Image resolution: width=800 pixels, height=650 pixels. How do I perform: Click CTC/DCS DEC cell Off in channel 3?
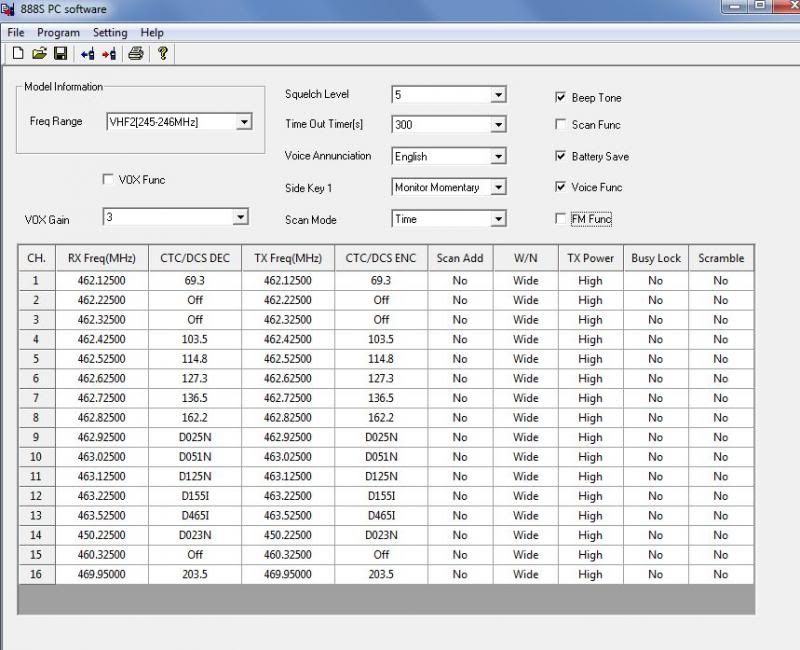click(195, 320)
